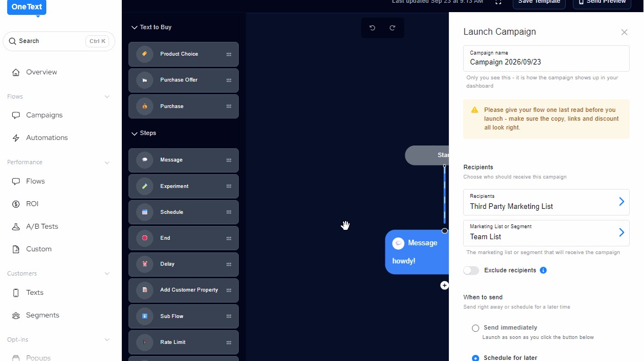This screenshot has width=644, height=361.
Task: Collapse the Flows sidebar section
Action: (x=107, y=97)
